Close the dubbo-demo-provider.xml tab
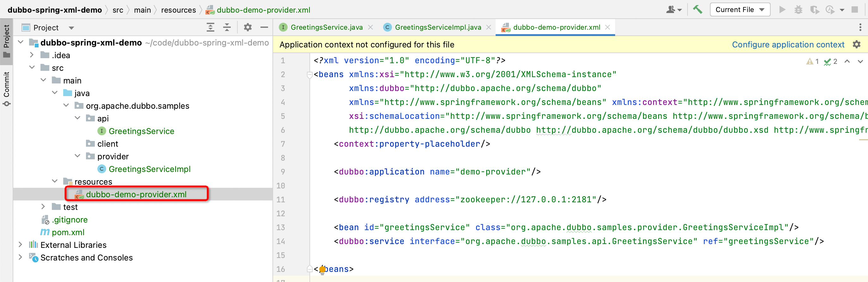 [x=608, y=27]
